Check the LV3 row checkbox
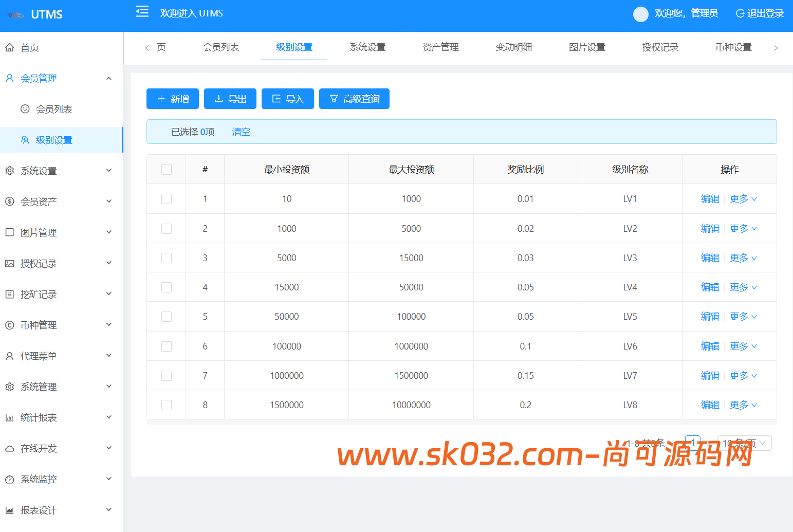 (167, 258)
